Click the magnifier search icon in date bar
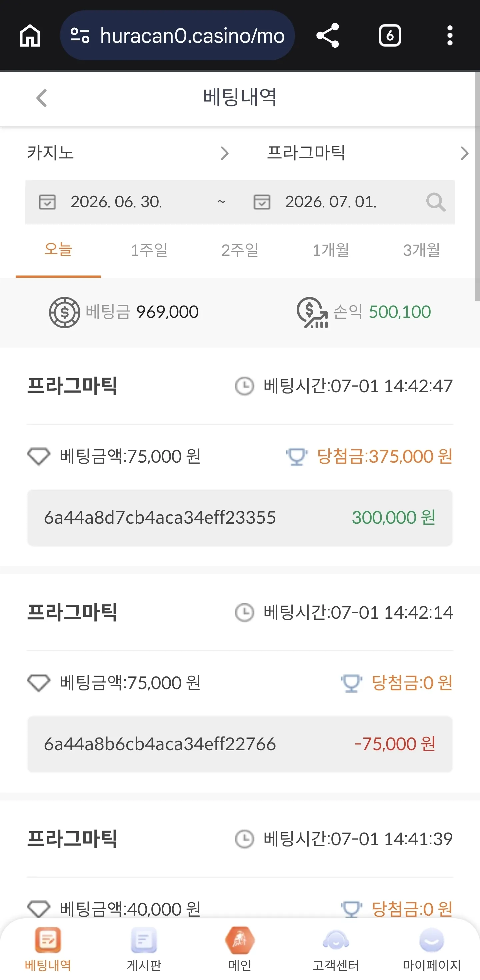The height and width of the screenshot is (980, 480). [436, 202]
